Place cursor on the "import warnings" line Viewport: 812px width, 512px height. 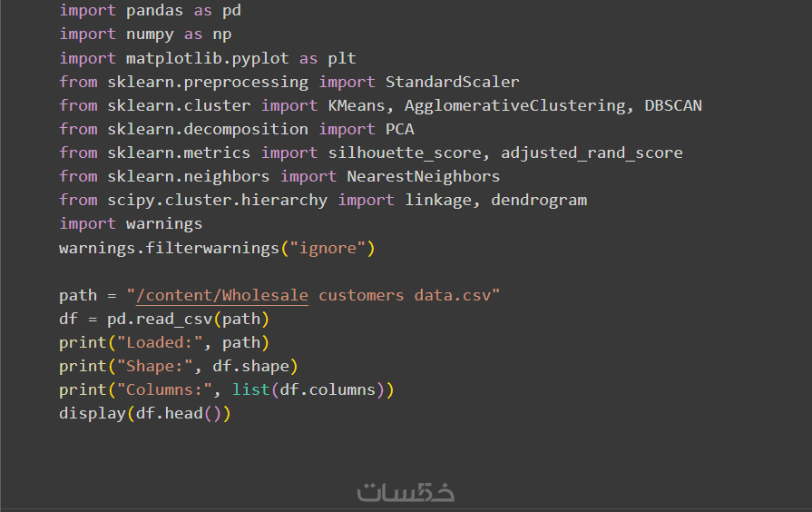pos(131,223)
